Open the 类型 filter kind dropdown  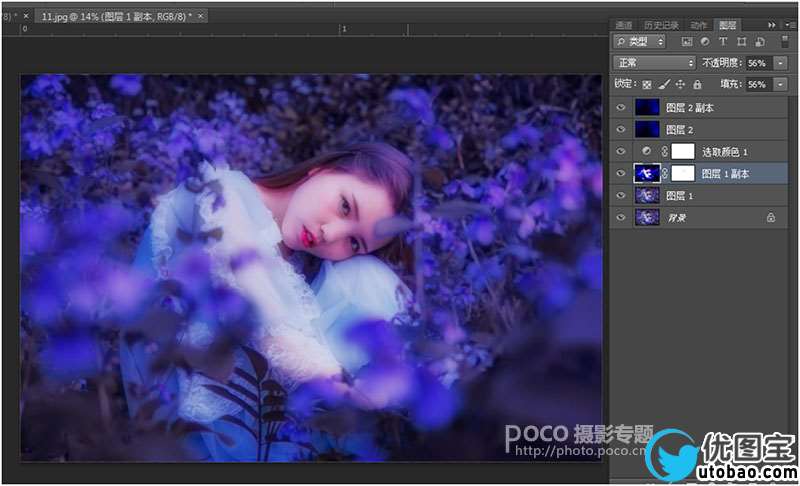(639, 42)
